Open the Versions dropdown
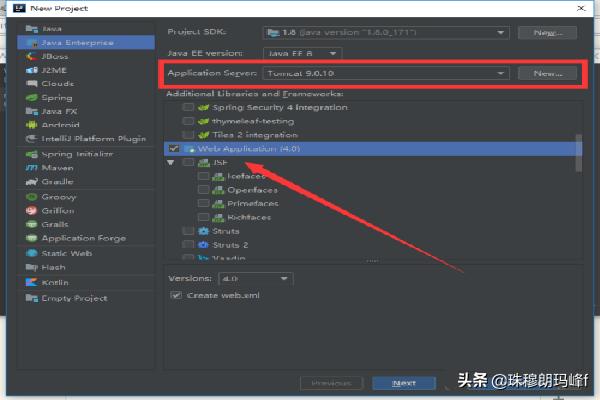 (256, 278)
